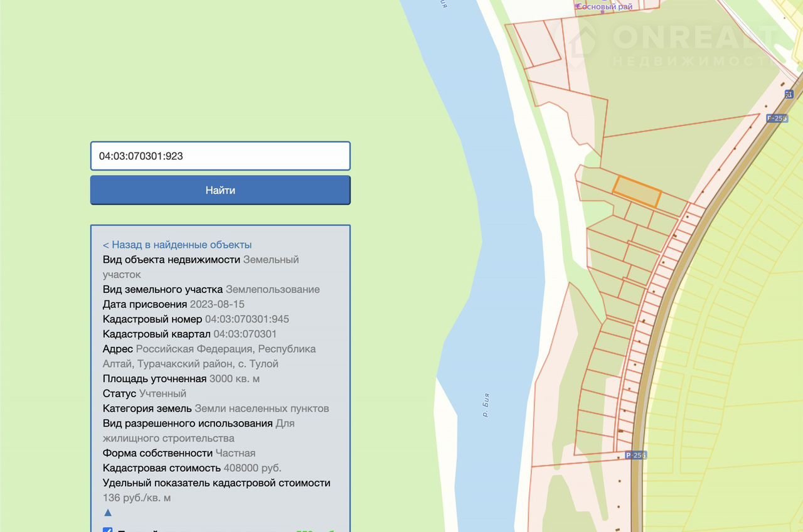Image resolution: width=803 pixels, height=532 pixels.
Task: Click the Форма собственности Частная value
Action: point(235,453)
